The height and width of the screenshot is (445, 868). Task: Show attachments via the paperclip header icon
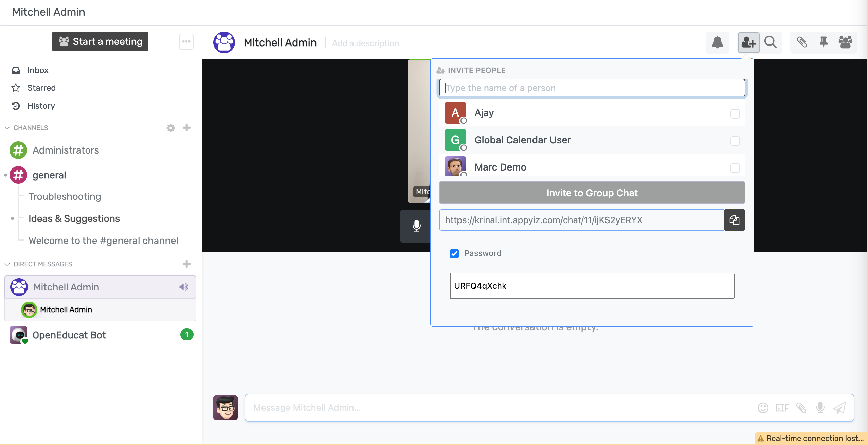pyautogui.click(x=802, y=42)
